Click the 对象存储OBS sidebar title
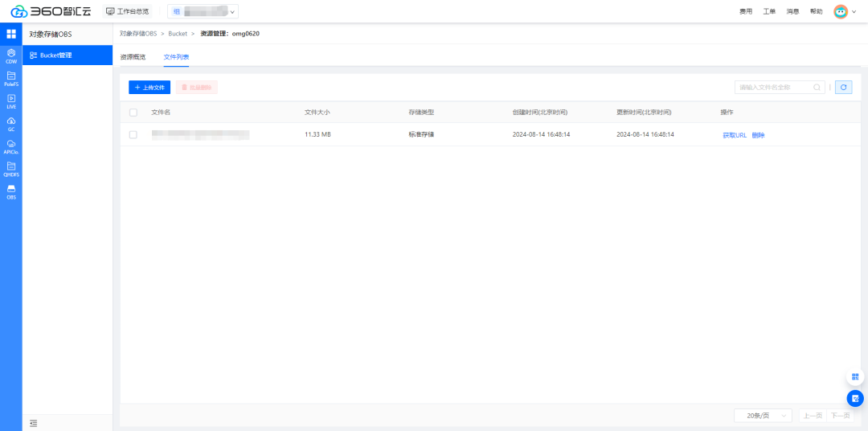868x431 pixels. point(51,34)
